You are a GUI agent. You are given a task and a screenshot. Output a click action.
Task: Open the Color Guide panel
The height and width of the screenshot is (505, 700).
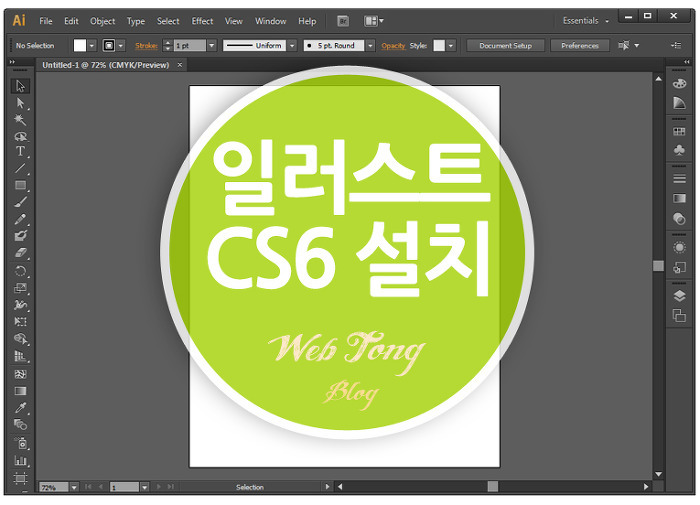tap(679, 103)
